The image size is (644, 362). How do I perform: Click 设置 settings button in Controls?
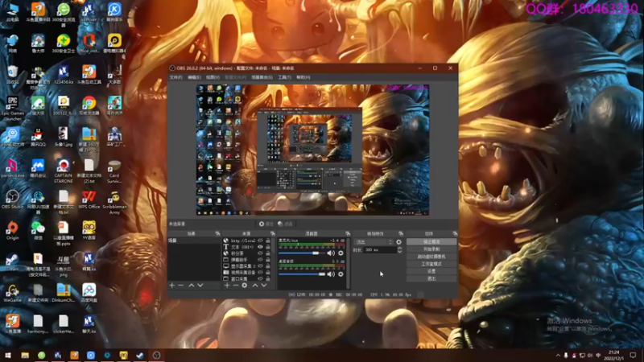(431, 271)
